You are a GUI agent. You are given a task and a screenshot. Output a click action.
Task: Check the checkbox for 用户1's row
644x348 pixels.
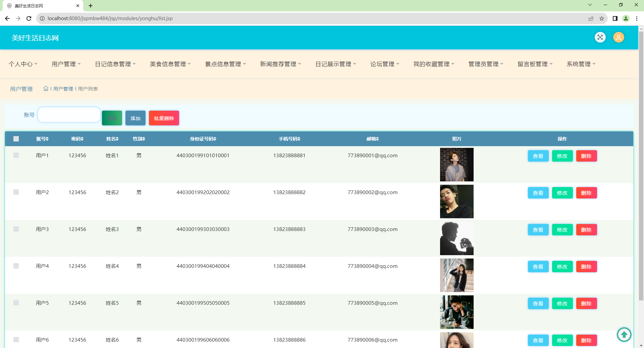pos(16,155)
